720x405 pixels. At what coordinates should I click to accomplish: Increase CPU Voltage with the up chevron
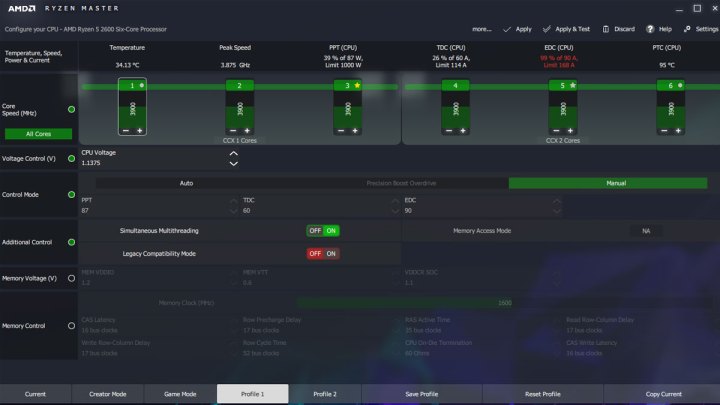pos(234,152)
